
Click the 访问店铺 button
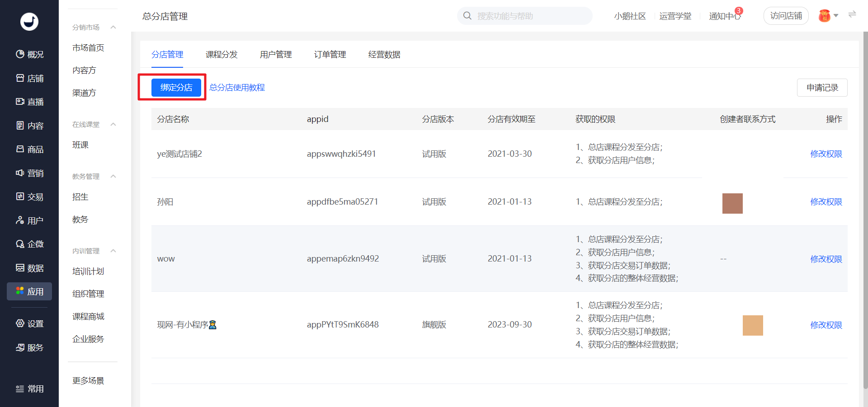click(786, 16)
